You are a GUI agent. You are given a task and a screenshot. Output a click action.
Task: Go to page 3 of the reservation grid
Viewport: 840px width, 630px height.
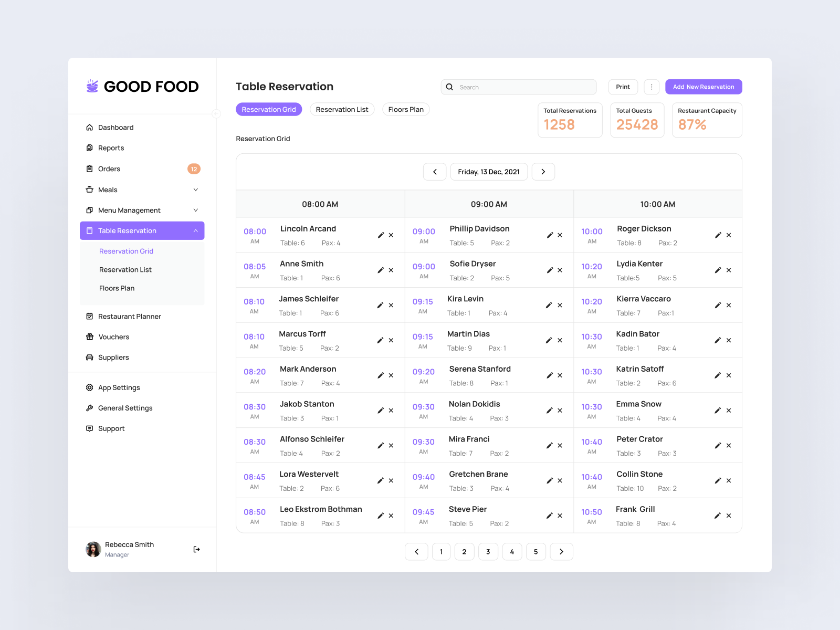[x=488, y=552]
